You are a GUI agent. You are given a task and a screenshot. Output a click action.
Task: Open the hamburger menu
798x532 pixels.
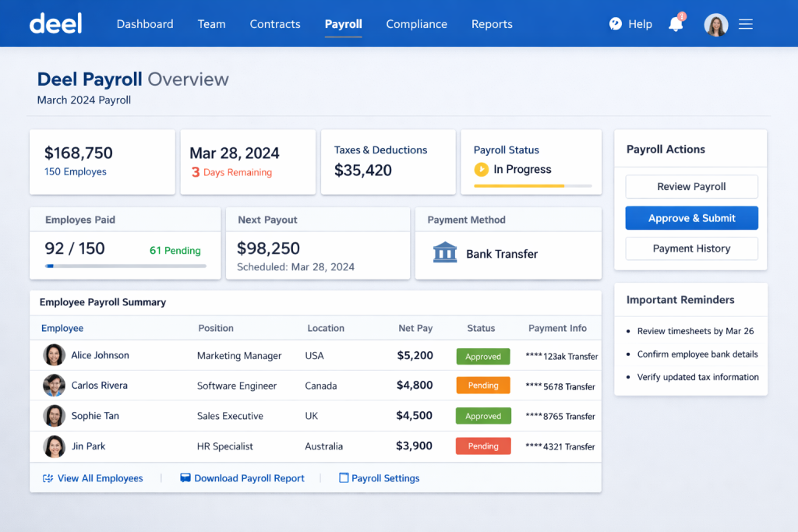tap(746, 24)
